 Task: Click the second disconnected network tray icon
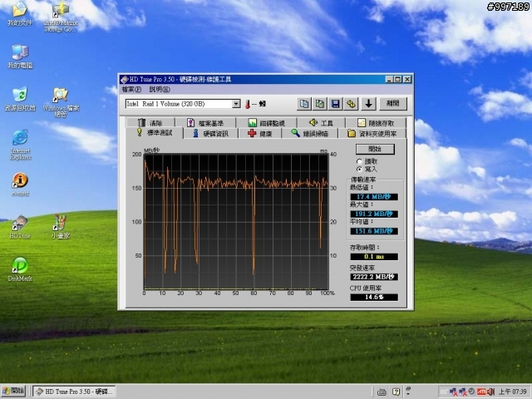pos(463,392)
